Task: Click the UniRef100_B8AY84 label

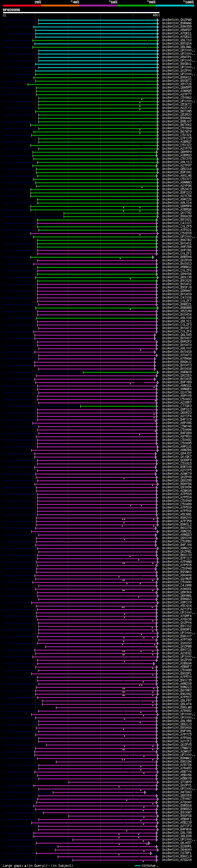Action: coord(177,484)
